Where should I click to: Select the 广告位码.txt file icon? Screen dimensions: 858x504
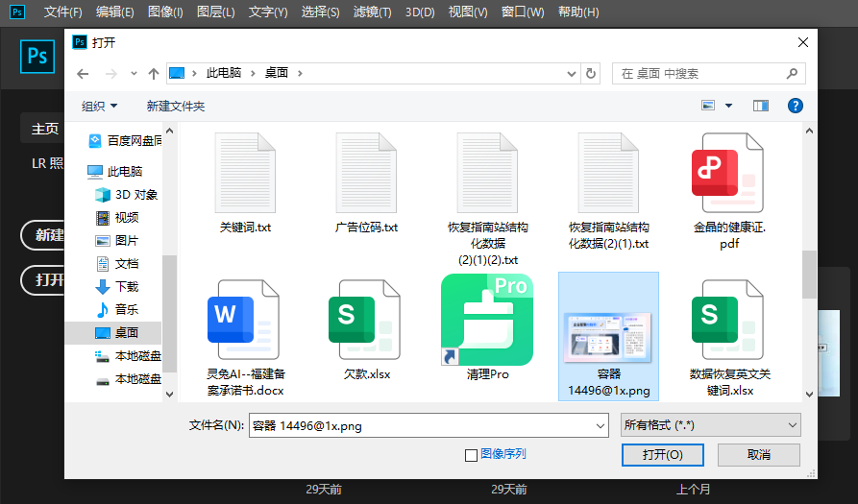tap(366, 174)
